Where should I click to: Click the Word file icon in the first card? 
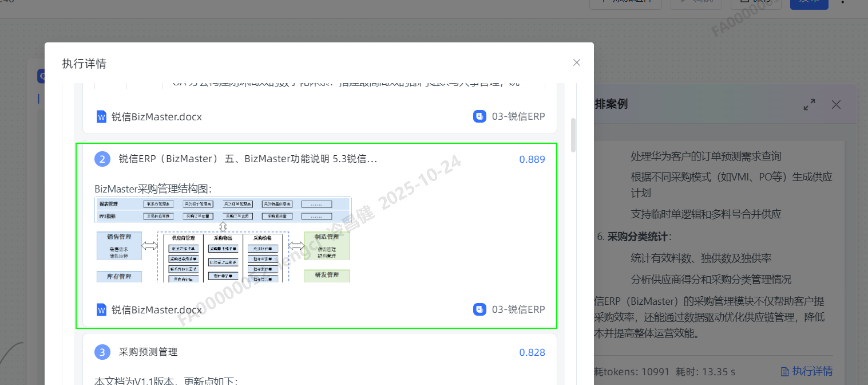pyautogui.click(x=101, y=117)
